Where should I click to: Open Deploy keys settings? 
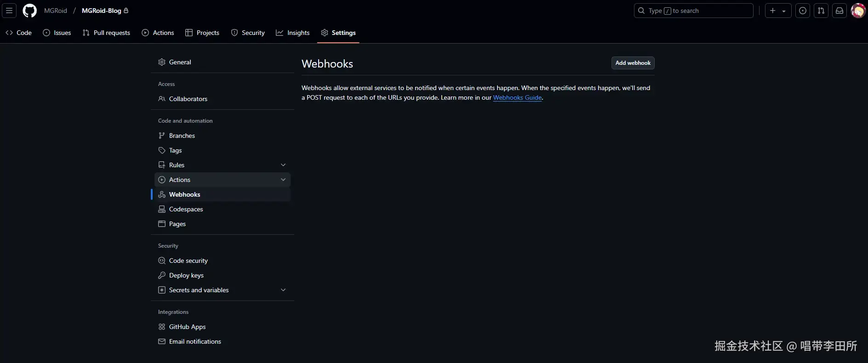(x=223, y=275)
